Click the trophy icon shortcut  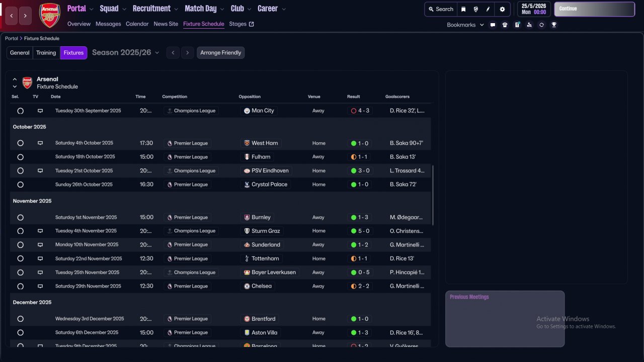pos(554,25)
